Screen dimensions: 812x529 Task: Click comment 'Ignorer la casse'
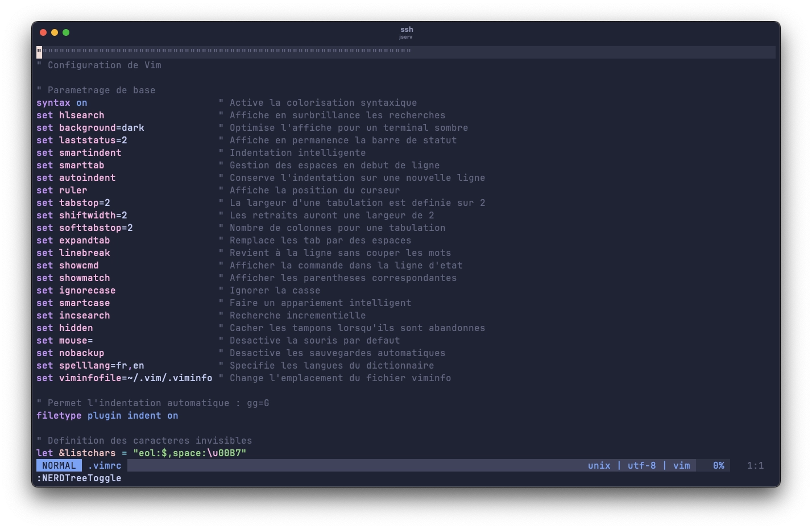click(275, 291)
